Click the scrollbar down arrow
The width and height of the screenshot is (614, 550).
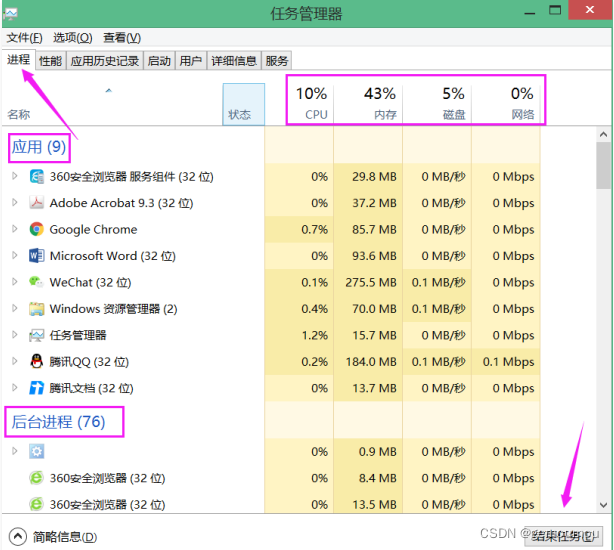(603, 505)
